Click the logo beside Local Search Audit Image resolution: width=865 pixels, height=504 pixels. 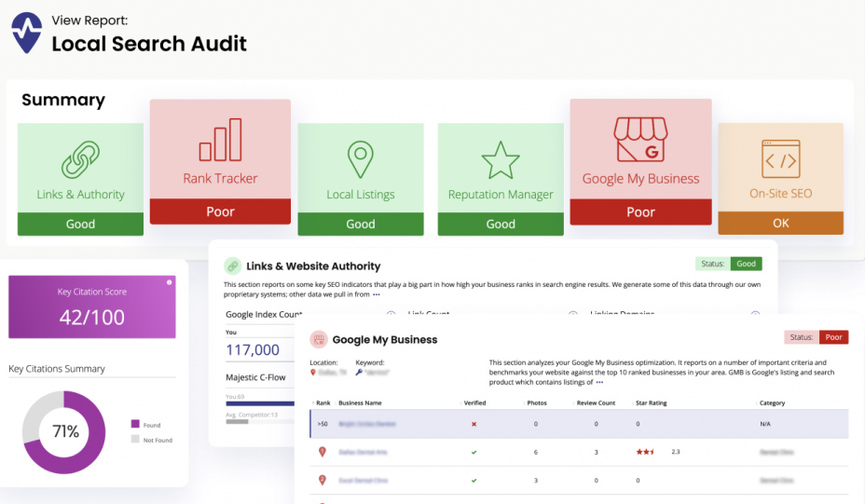point(26,33)
